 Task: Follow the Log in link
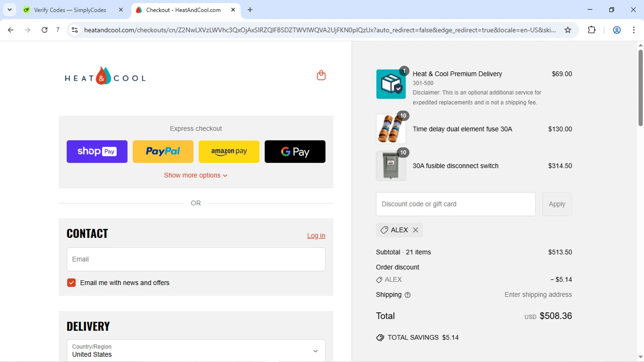tap(316, 236)
